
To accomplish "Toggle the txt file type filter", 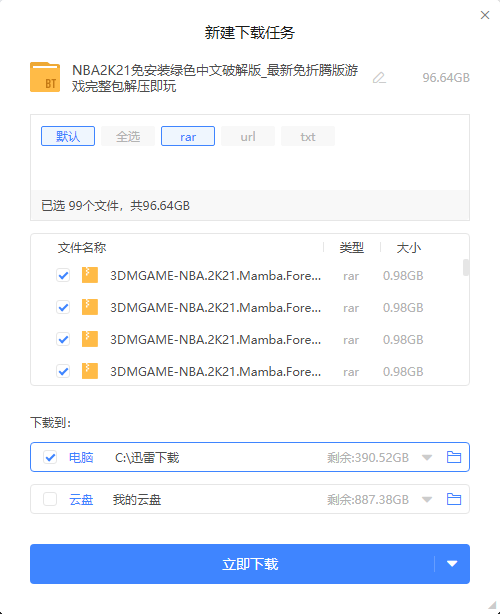I will pos(308,136).
